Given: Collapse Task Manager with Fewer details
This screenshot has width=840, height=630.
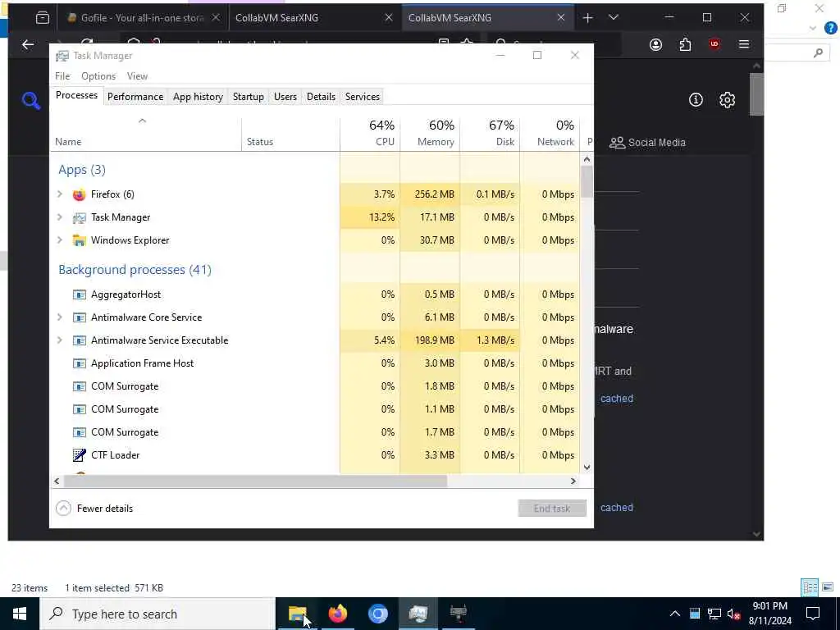Looking at the screenshot, I should click(x=95, y=509).
